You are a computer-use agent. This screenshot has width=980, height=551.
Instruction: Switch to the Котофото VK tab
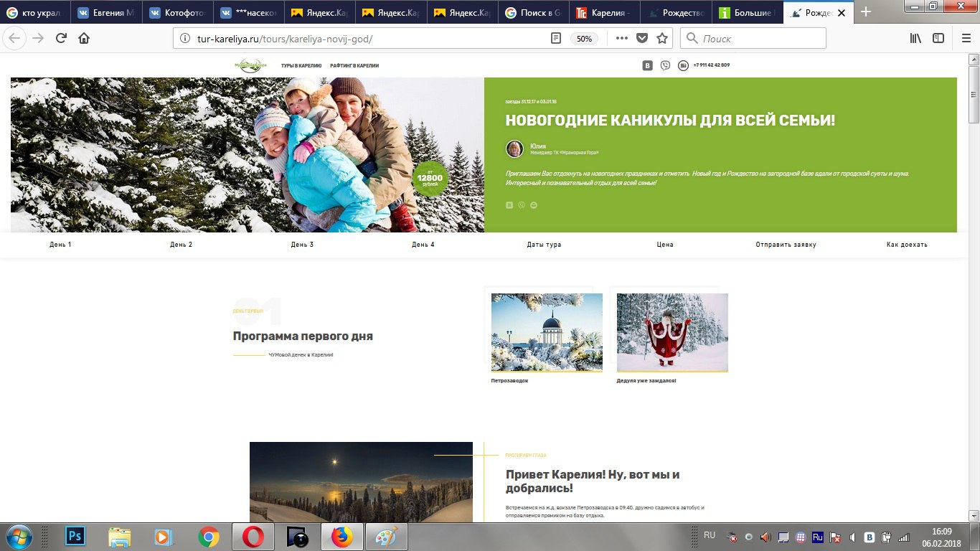(x=176, y=13)
